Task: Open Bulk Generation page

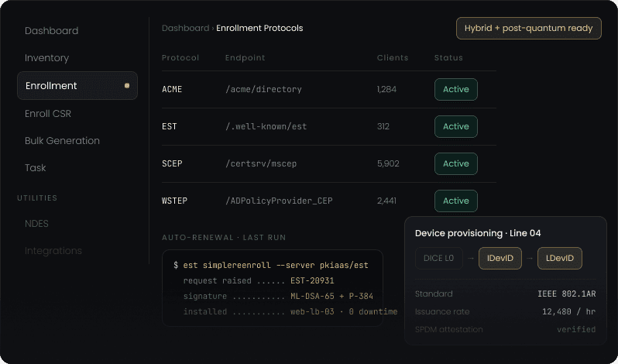Action: pyautogui.click(x=62, y=141)
